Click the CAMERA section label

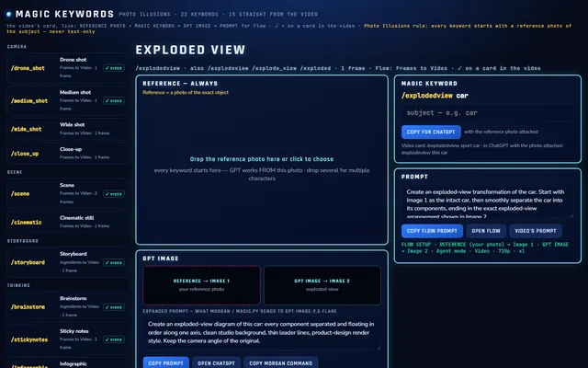[x=17, y=47]
